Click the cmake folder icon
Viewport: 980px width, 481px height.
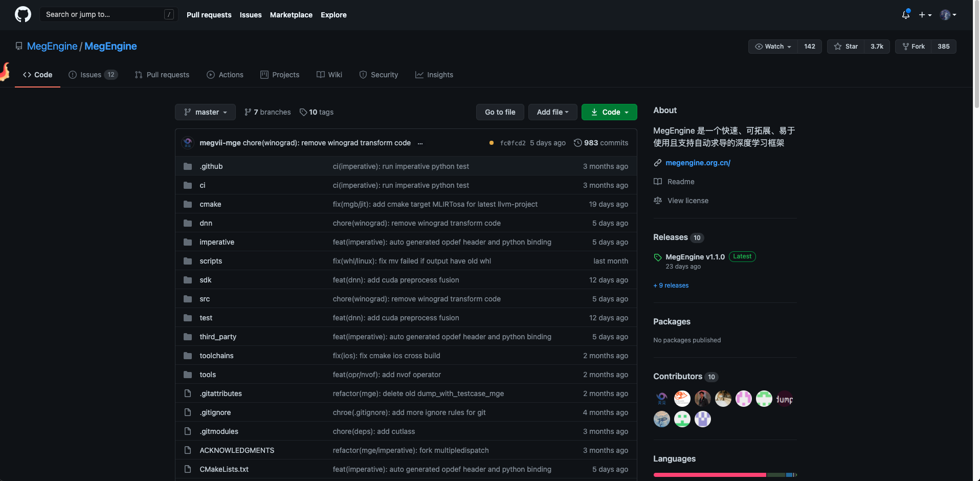(188, 204)
